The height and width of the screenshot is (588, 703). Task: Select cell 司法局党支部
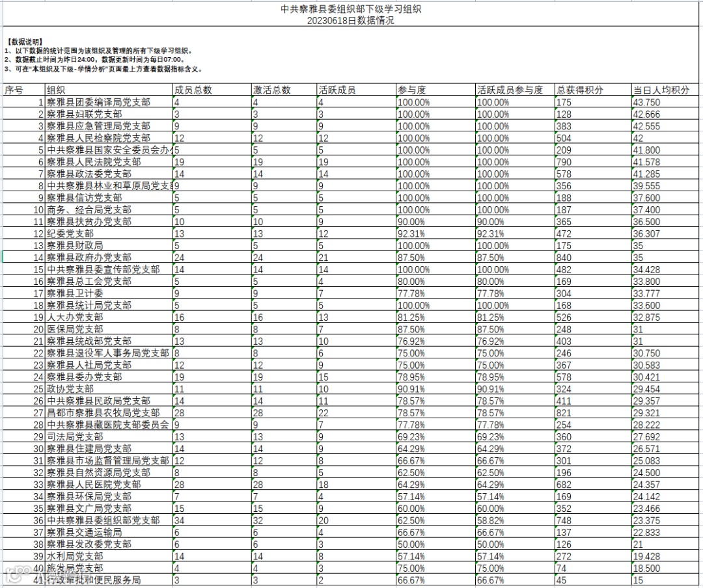point(109,436)
